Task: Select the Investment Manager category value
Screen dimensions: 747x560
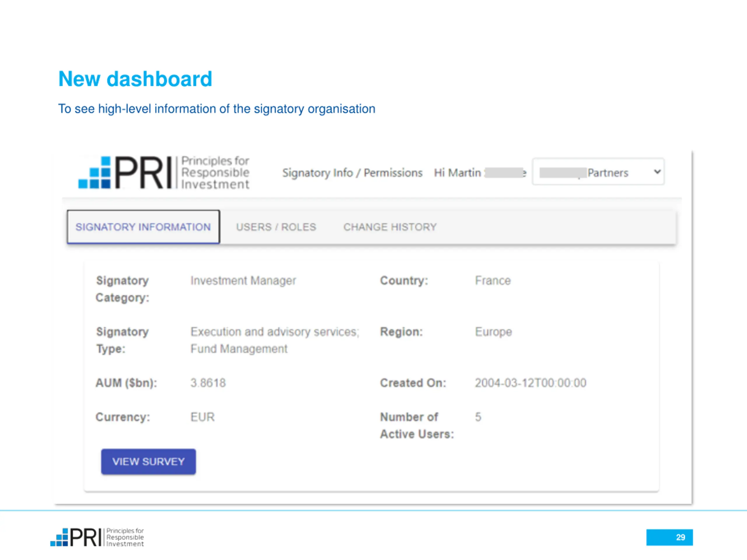Action: pos(243,281)
